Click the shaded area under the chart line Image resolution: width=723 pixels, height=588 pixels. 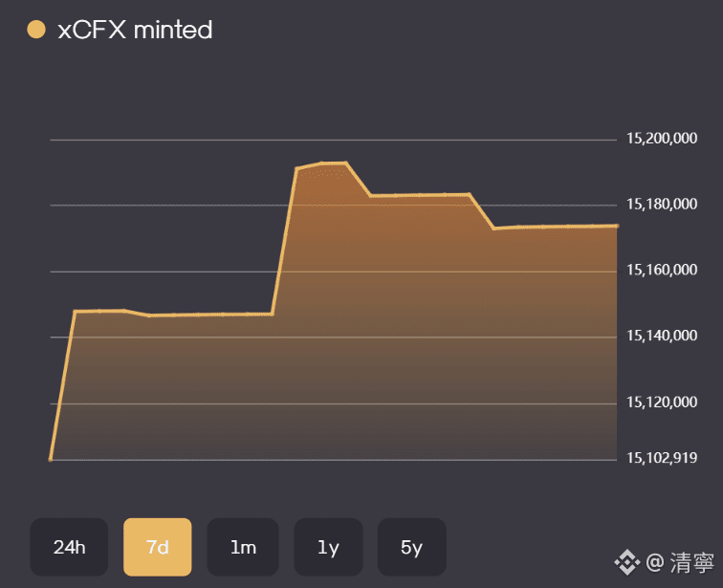click(383, 335)
